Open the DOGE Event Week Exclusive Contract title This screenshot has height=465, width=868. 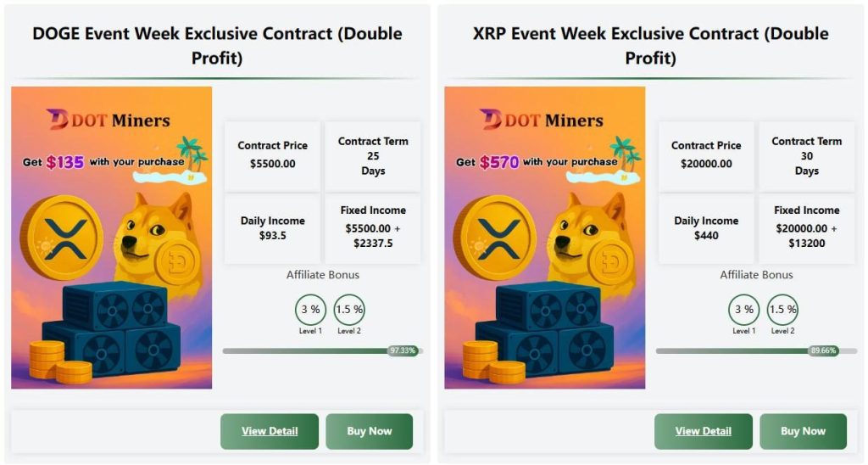(x=217, y=46)
